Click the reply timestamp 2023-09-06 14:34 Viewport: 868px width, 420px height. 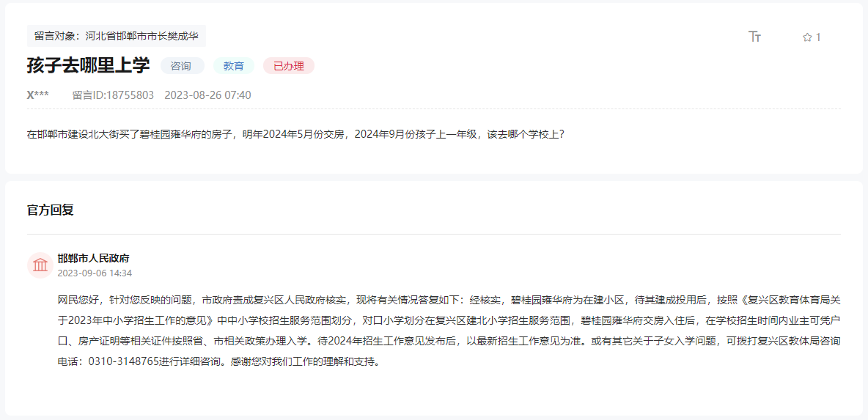coord(95,273)
